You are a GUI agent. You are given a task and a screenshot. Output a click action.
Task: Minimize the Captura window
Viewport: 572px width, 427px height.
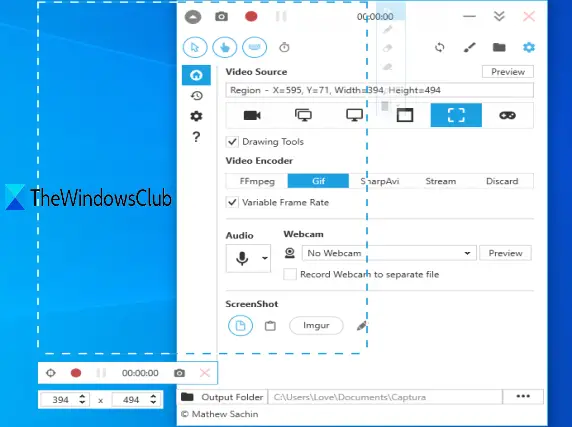(x=469, y=16)
